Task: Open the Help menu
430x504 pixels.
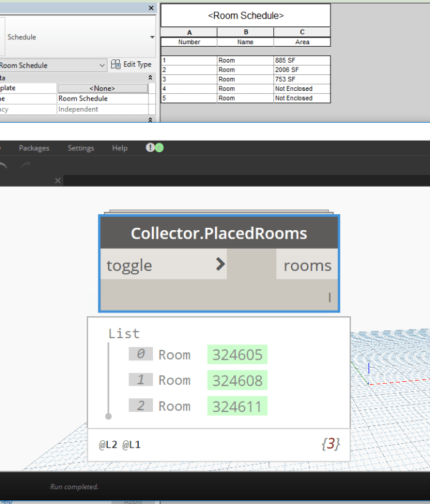Action: pos(120,148)
